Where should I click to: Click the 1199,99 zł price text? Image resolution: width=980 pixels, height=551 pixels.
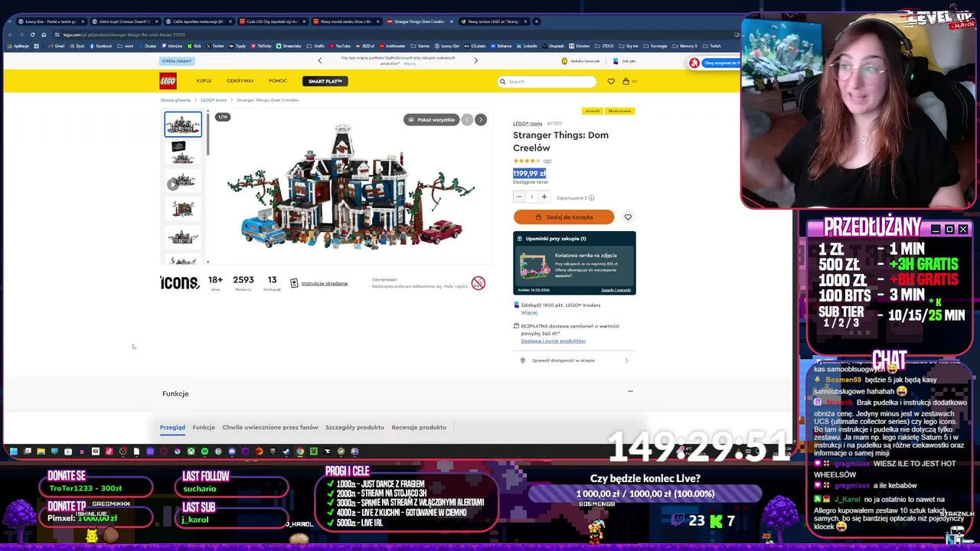click(529, 174)
